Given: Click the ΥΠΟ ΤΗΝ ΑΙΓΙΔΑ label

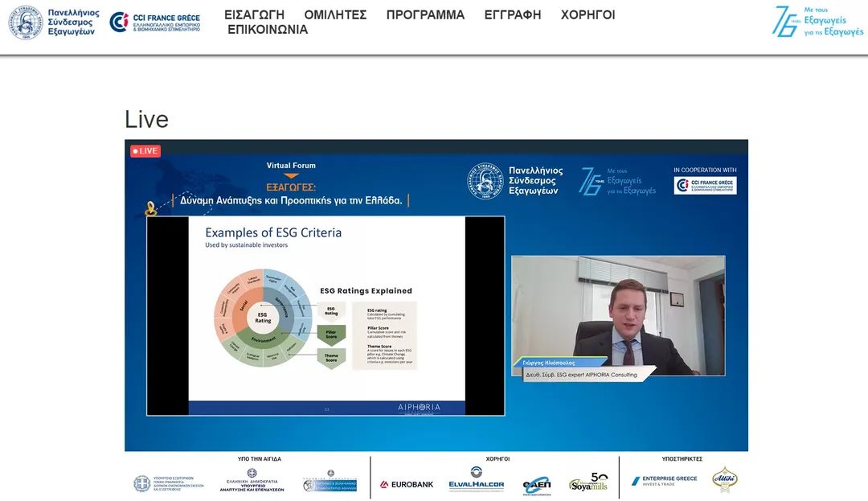Looking at the screenshot, I should pos(260,459).
